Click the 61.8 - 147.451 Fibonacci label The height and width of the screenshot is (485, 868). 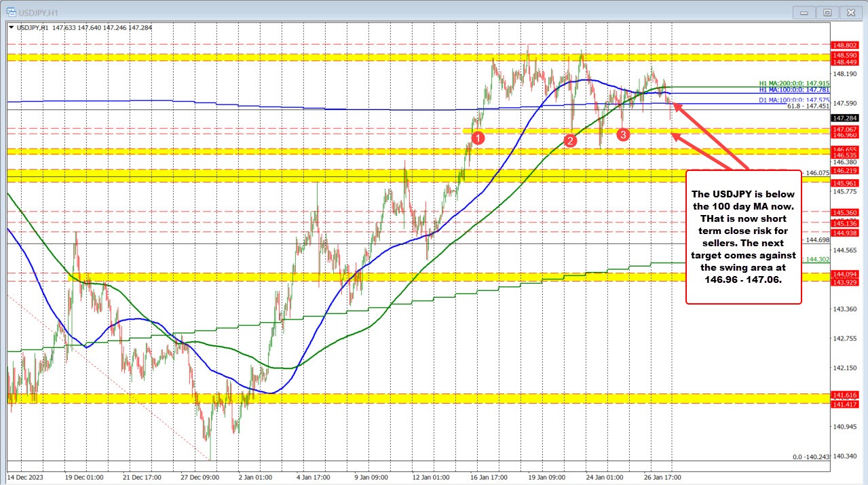[x=808, y=106]
